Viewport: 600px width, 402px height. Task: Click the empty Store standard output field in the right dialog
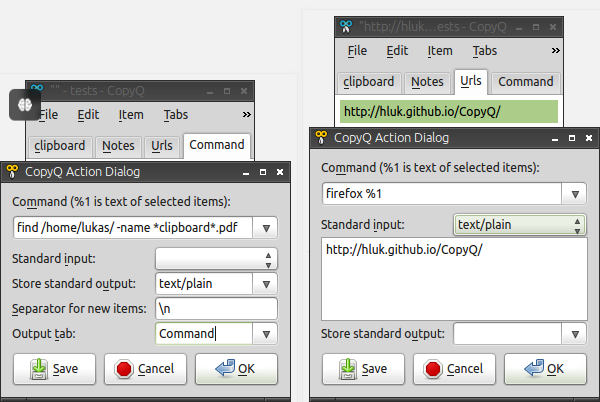(x=507, y=334)
